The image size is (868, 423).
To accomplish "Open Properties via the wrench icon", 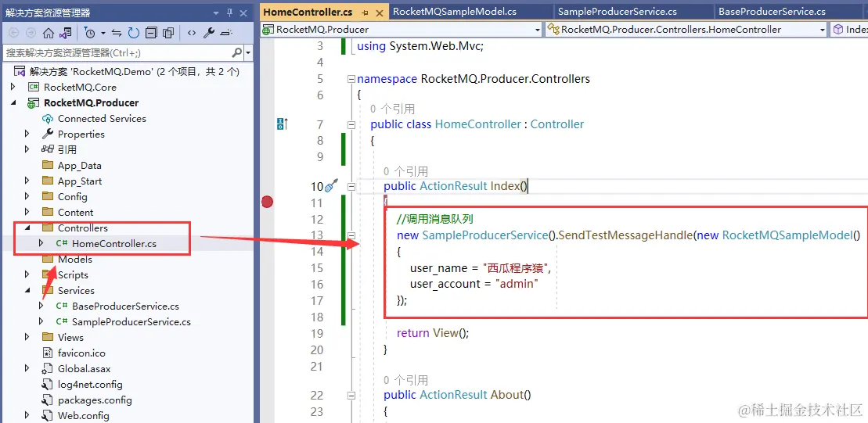I will tap(209, 33).
